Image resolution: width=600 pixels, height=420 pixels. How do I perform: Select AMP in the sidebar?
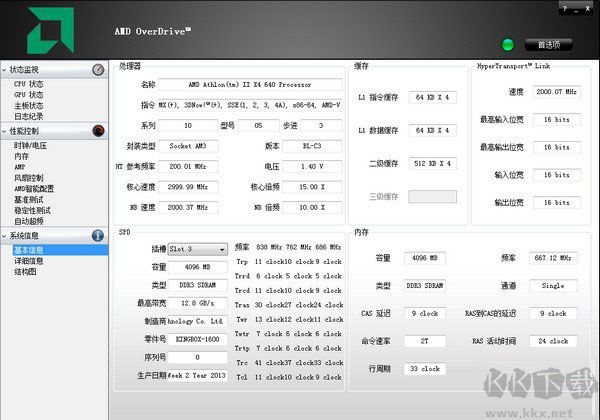20,167
